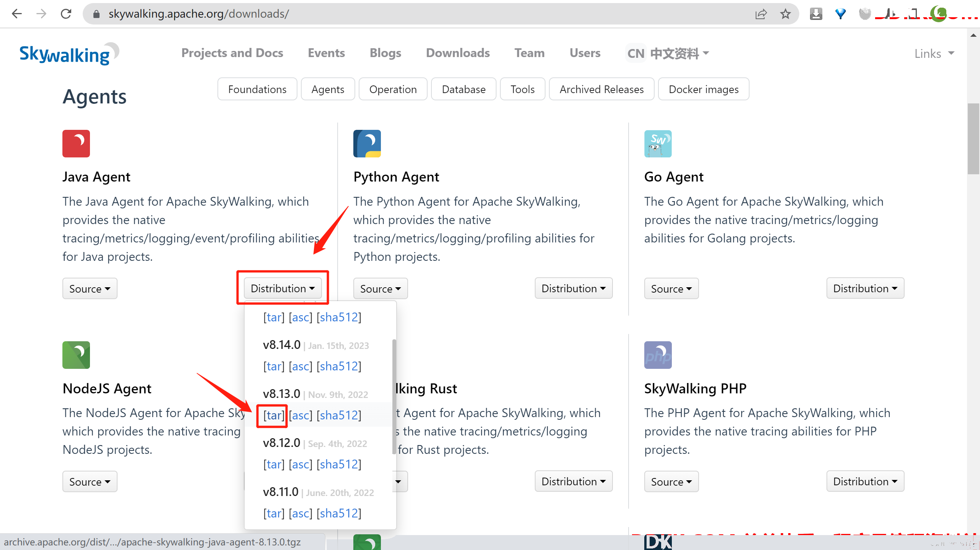Screen dimensions: 980x550
Task: Click the v8.13.0 version label
Action: coord(281,394)
